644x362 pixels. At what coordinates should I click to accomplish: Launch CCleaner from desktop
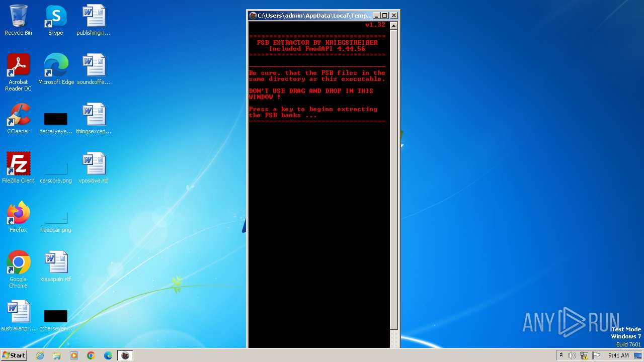point(18,119)
